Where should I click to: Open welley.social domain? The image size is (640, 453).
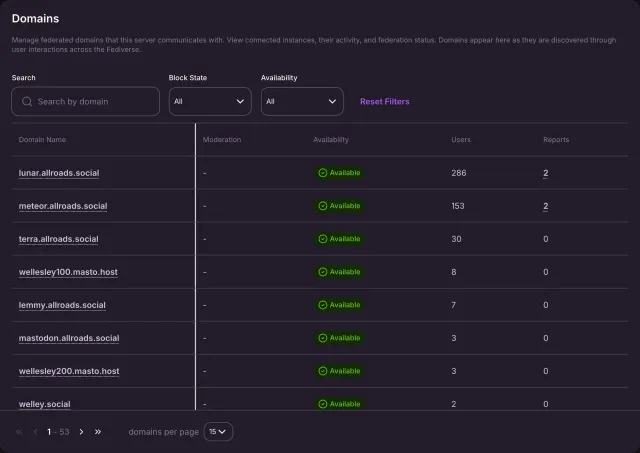(44, 404)
